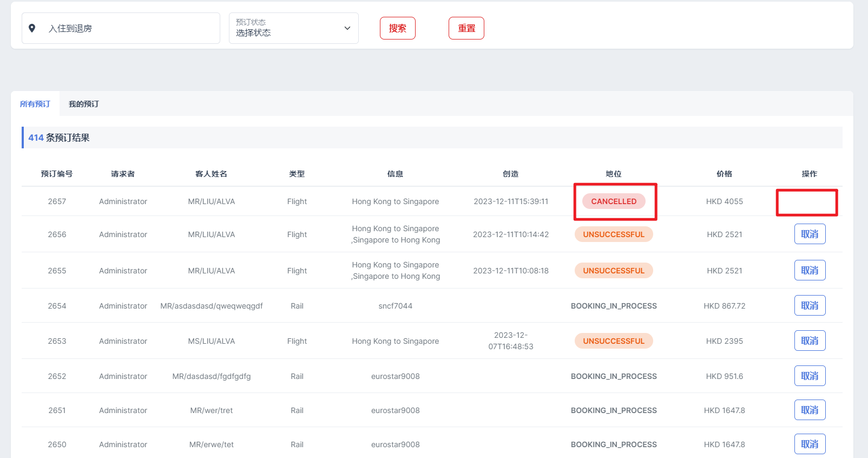The image size is (868, 458).
Task: Click the CANCELLED status badge for booking 2657
Action: point(614,201)
